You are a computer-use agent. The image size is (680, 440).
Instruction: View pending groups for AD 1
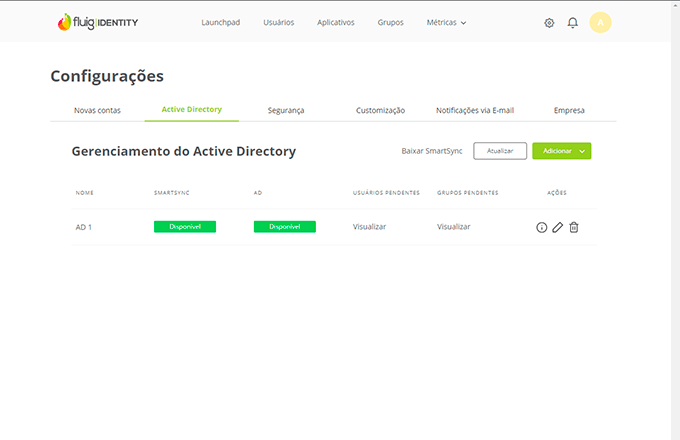[x=454, y=227]
